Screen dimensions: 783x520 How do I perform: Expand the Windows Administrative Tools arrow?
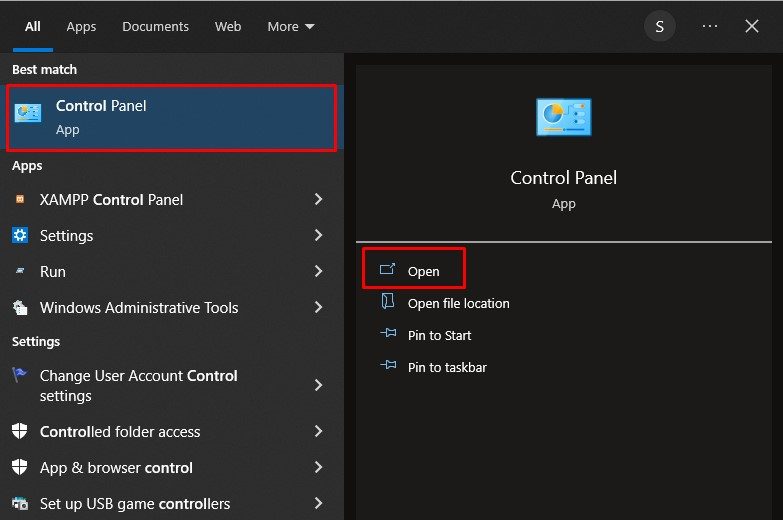click(318, 307)
